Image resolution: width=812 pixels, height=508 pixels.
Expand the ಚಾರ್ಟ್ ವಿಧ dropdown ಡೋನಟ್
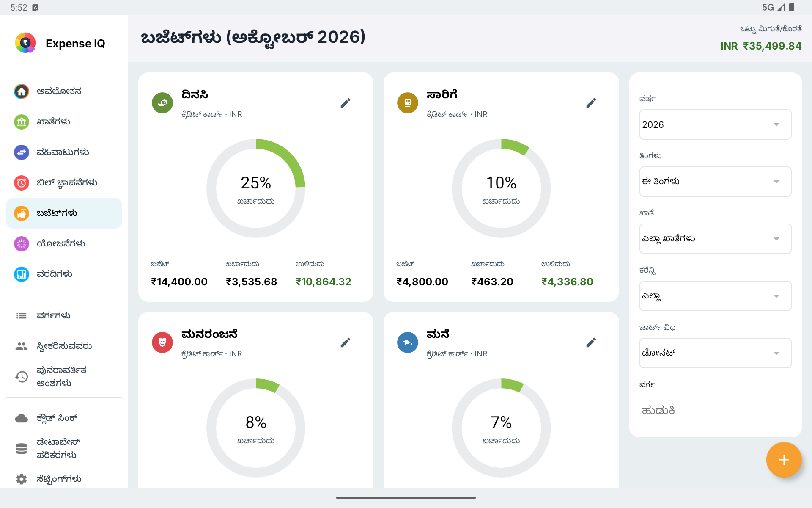click(715, 353)
